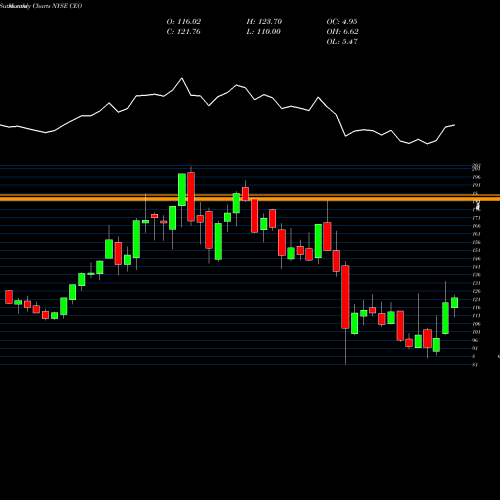Select the tallest red candle at the chart top
Viewport: 500px width, 500px height.
191,196
